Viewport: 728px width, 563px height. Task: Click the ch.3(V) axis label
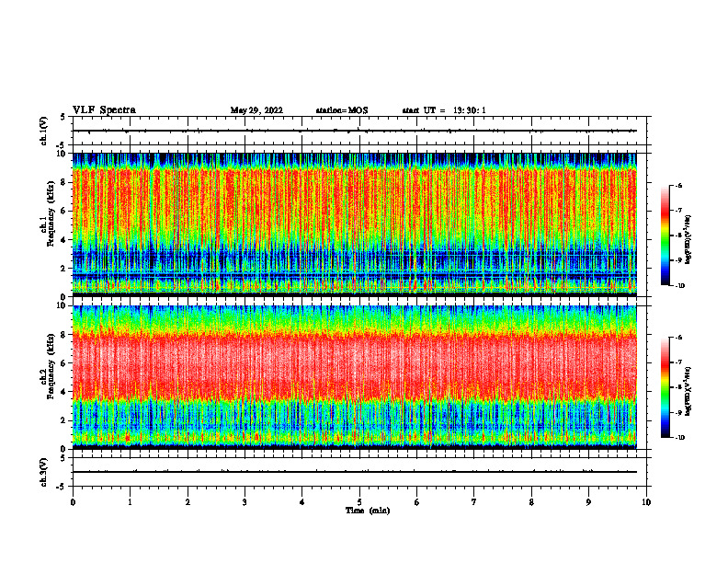coord(44,472)
